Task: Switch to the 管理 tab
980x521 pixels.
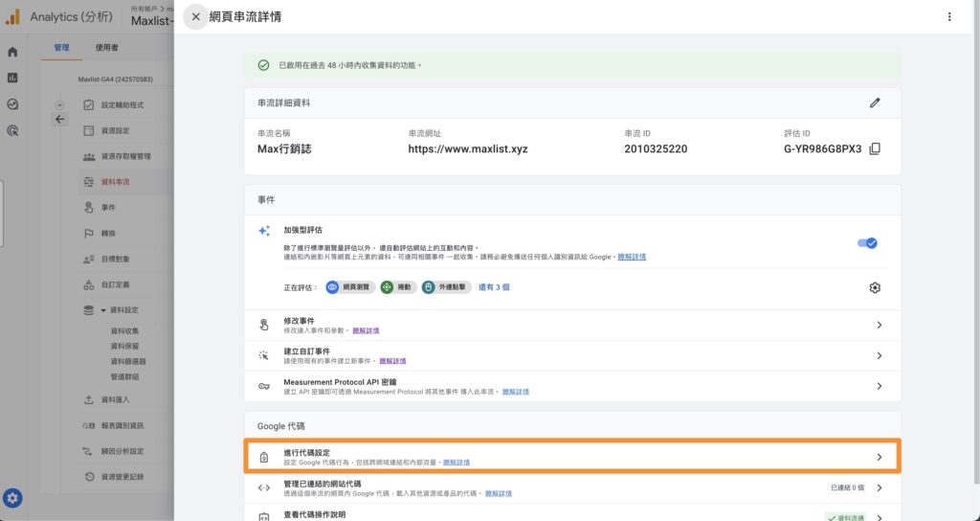Action: 61,48
